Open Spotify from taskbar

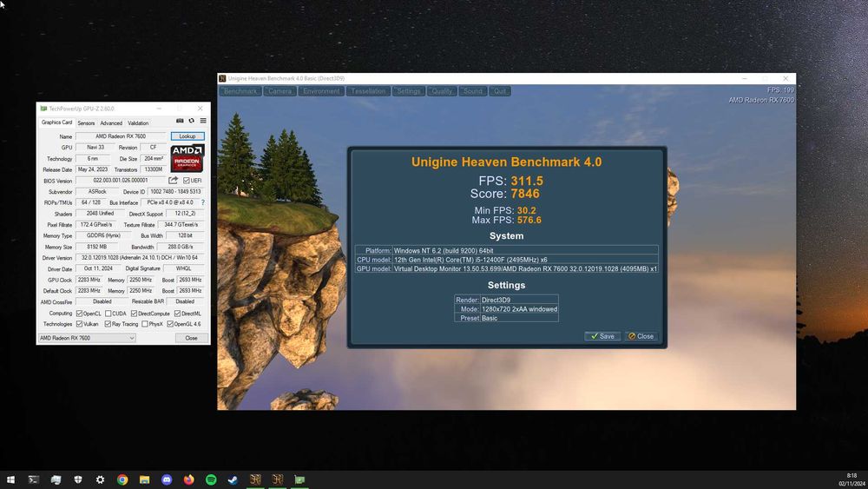pyautogui.click(x=211, y=479)
